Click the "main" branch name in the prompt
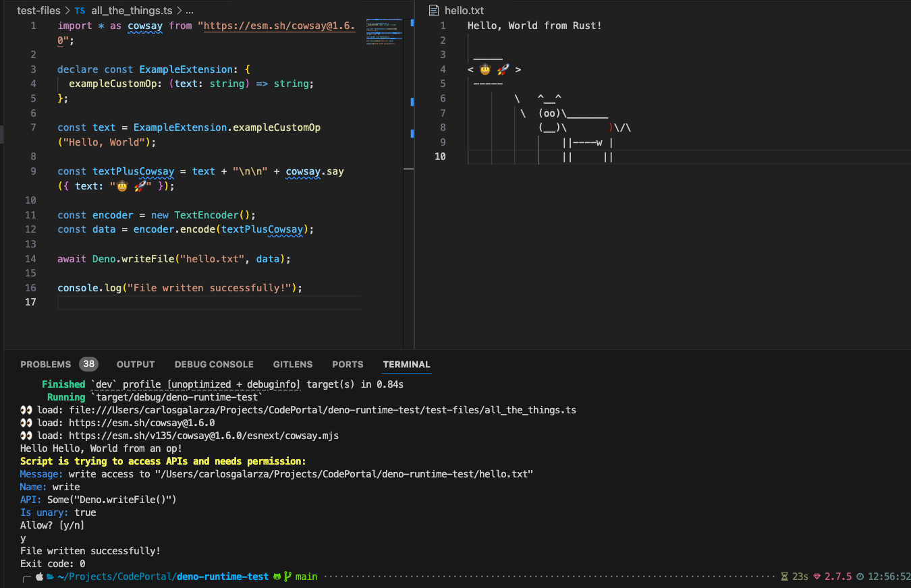 point(306,577)
